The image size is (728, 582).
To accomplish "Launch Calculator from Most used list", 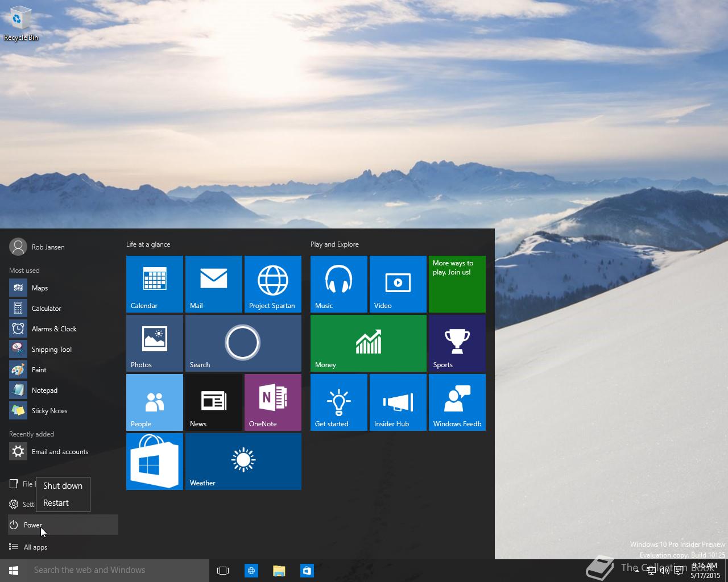I will tap(63, 309).
